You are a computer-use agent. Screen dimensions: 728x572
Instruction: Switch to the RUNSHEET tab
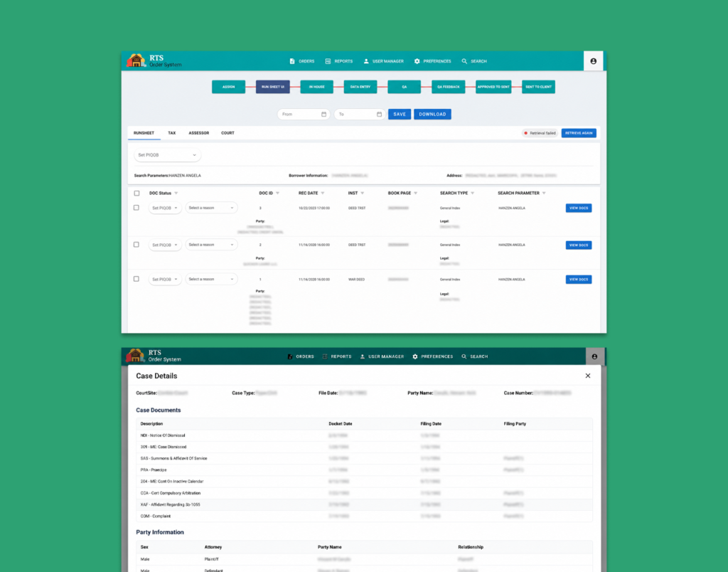(144, 133)
